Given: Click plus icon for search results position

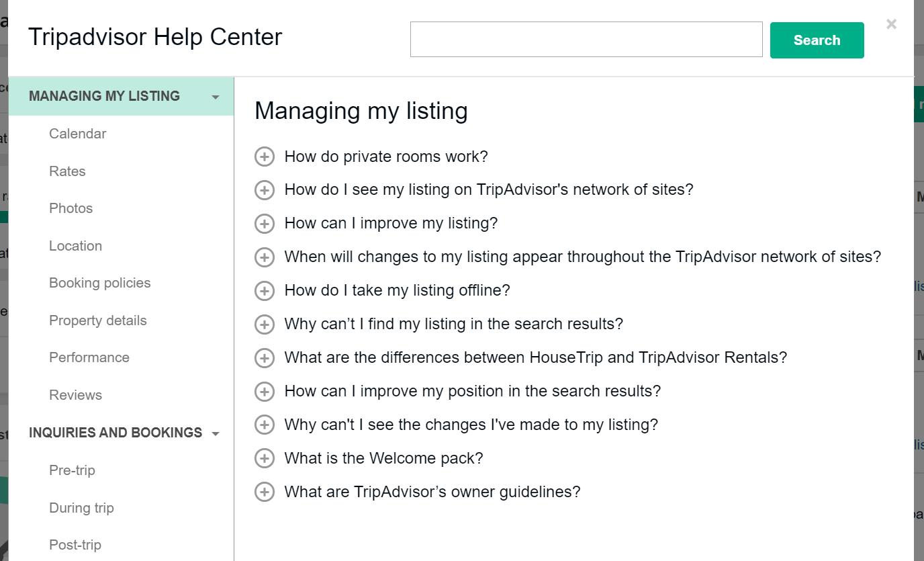Looking at the screenshot, I should click(265, 392).
